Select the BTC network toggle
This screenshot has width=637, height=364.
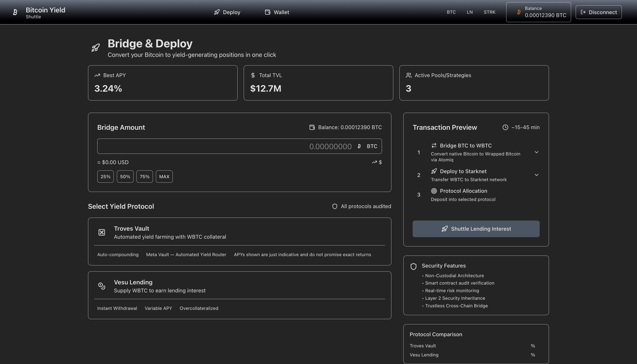(x=451, y=12)
